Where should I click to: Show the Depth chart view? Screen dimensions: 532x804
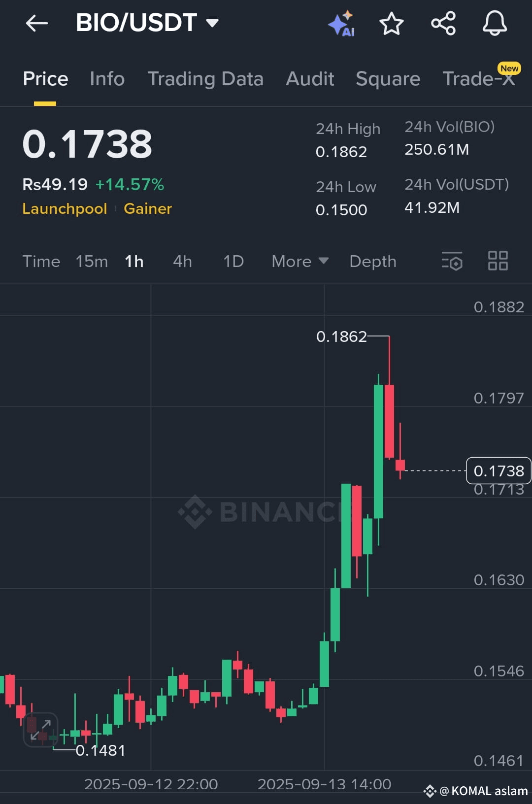tap(373, 262)
